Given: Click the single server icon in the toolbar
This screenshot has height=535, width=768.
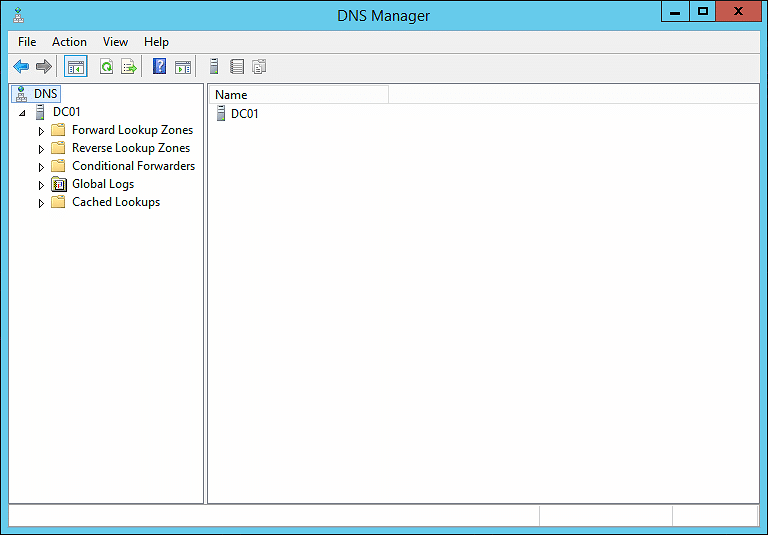Looking at the screenshot, I should 213,67.
